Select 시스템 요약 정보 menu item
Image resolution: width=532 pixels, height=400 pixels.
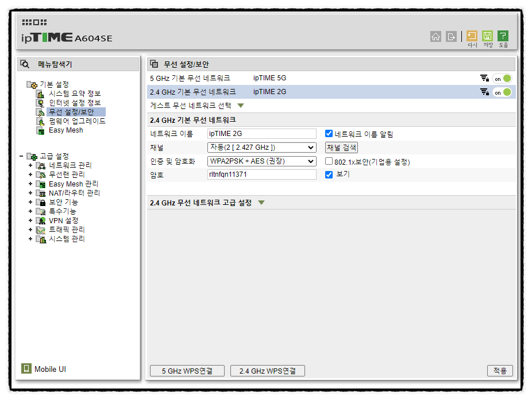tap(75, 94)
